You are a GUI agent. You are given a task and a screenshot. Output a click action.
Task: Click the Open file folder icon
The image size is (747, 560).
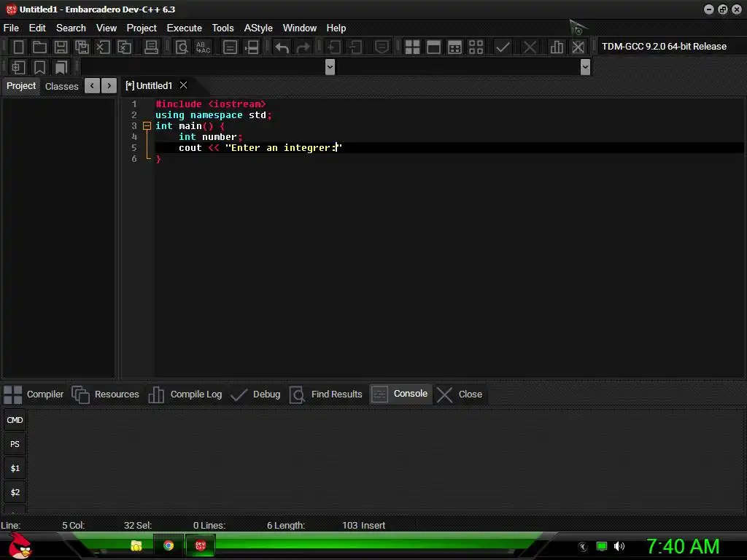(x=39, y=47)
